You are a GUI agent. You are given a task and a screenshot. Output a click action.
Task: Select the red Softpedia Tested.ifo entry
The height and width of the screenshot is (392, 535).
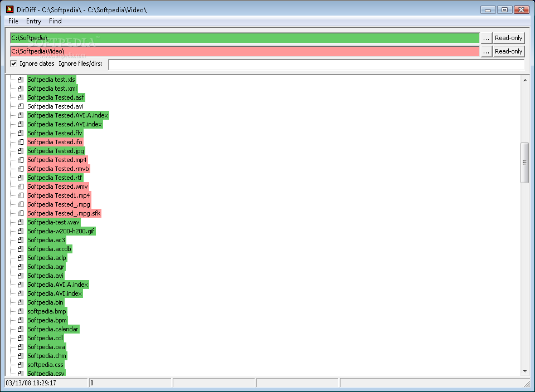[x=55, y=142]
